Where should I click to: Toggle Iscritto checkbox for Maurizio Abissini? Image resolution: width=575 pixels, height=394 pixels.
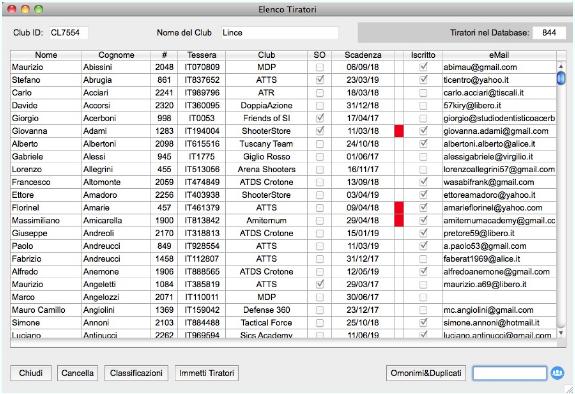[x=424, y=67]
